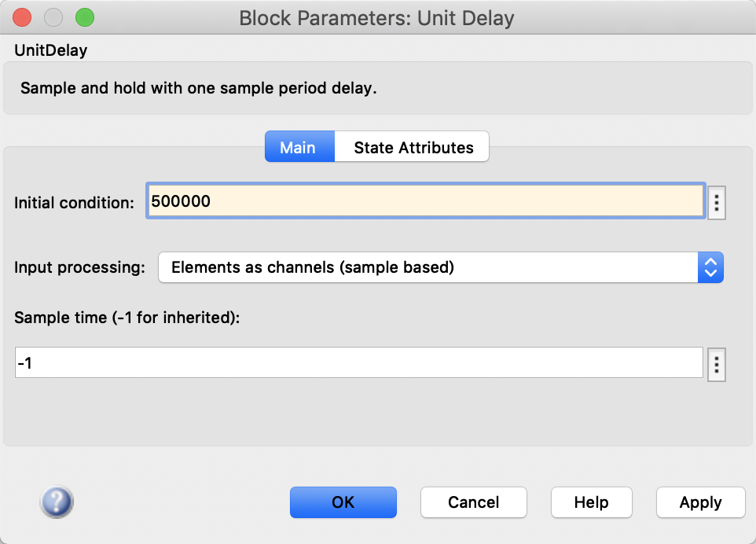
Task: Click the "Initial condition:" label
Action: coord(75,202)
